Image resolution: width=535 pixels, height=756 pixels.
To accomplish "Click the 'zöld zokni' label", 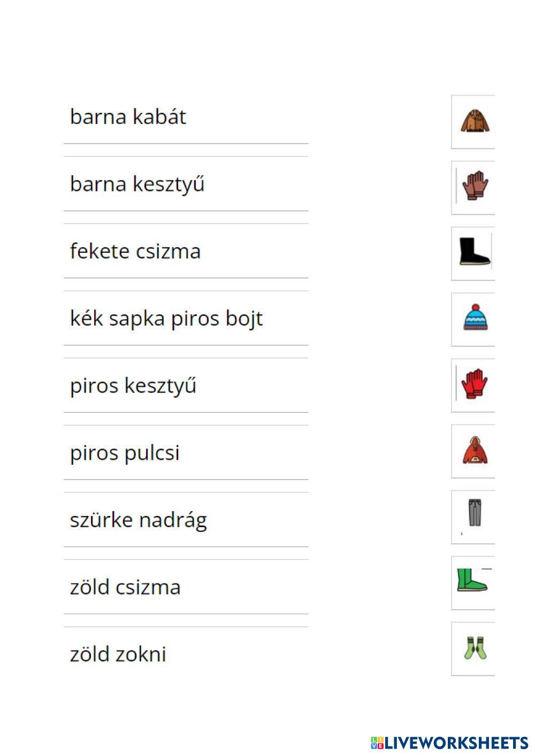I will coord(118,654).
